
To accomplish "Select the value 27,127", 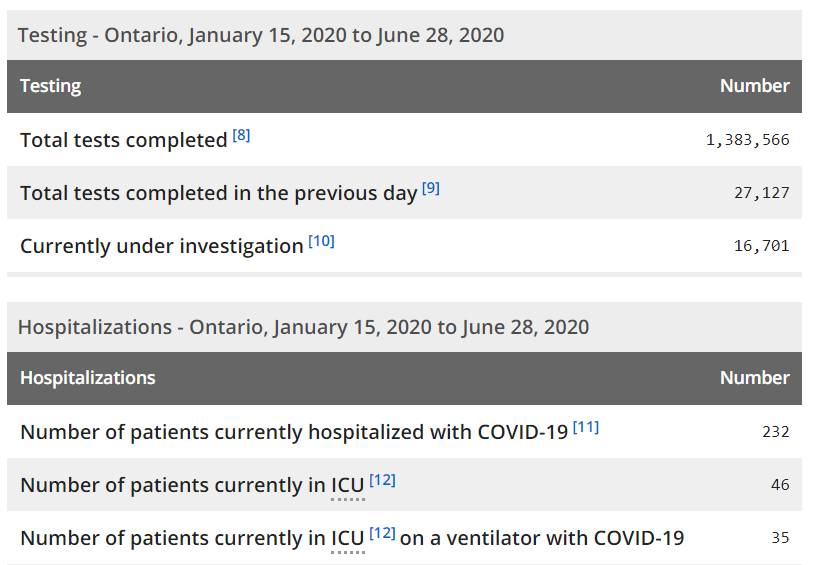I will [761, 193].
